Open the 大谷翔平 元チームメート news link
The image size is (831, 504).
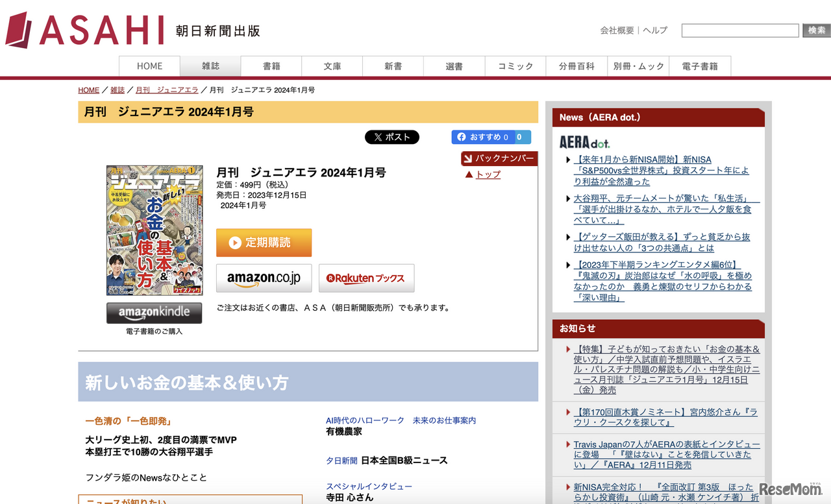point(662,209)
